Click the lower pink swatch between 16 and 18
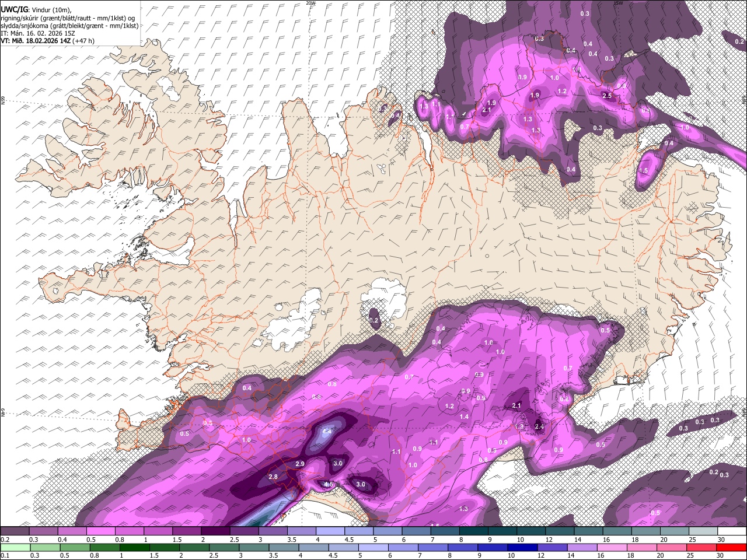747x560 pixels. (613, 547)
